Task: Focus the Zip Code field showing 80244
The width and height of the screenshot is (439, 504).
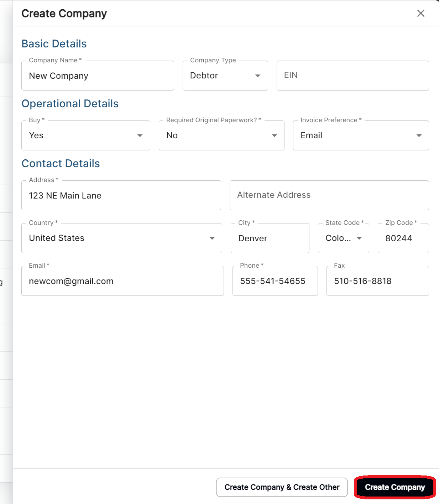Action: click(x=403, y=238)
